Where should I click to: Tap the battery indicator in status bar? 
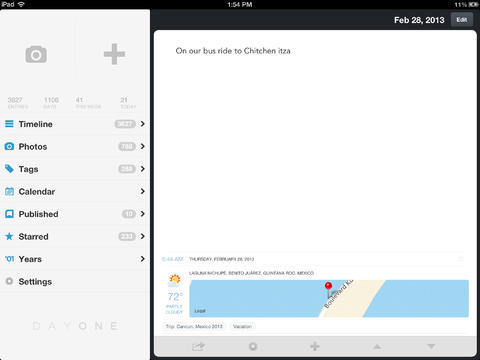point(474,4)
